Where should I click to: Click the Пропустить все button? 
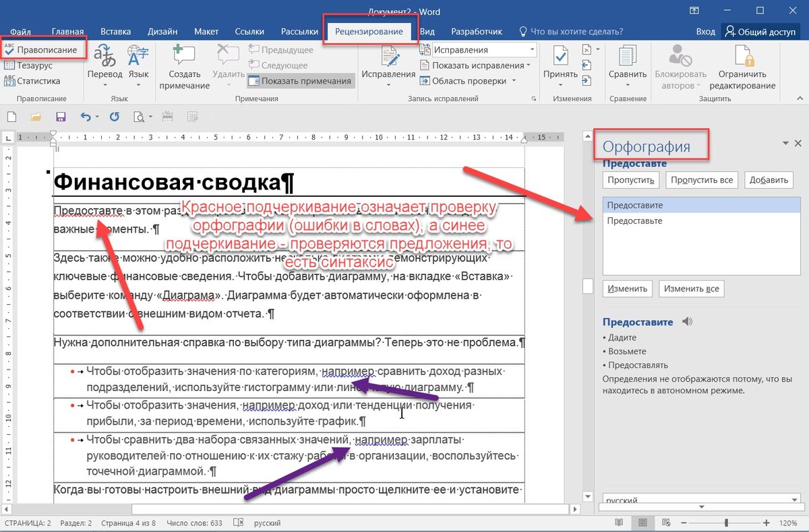tap(702, 180)
